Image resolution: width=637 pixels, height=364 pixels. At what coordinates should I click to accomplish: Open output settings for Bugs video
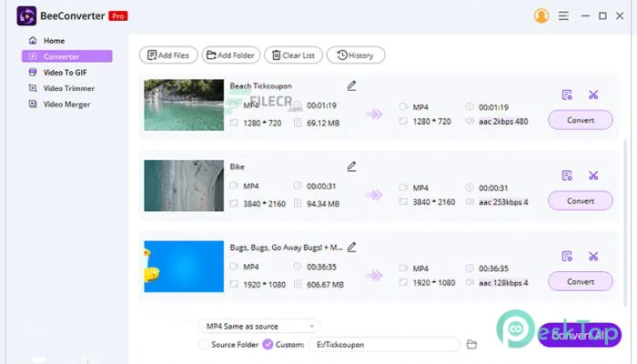coord(567,257)
